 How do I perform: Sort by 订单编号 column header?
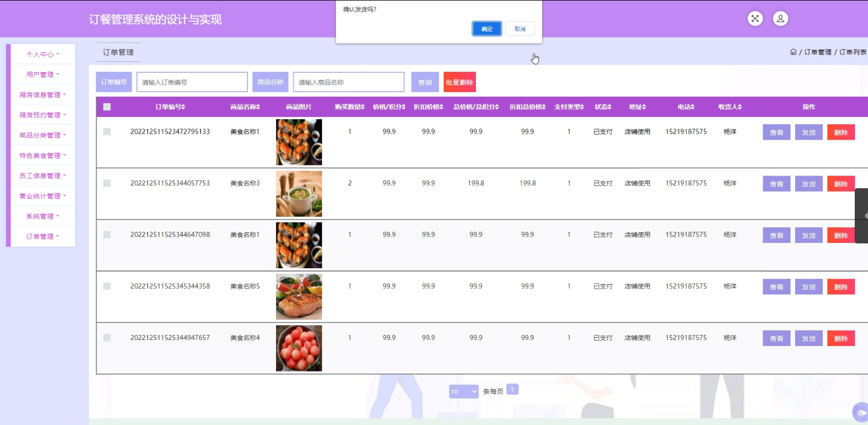pyautogui.click(x=170, y=107)
